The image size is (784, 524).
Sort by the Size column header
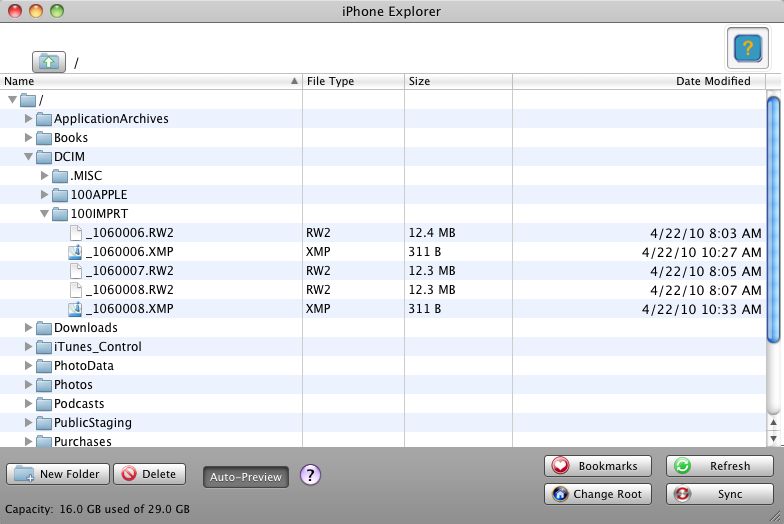coord(458,82)
